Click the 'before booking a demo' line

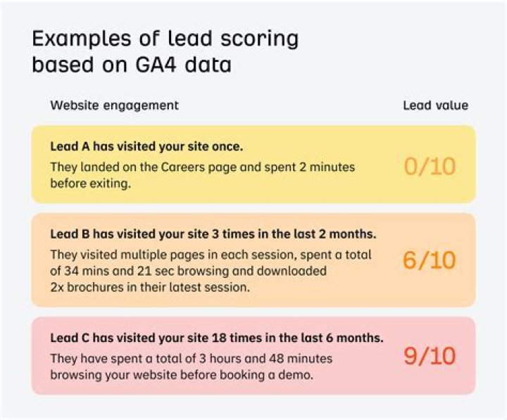tap(181, 374)
